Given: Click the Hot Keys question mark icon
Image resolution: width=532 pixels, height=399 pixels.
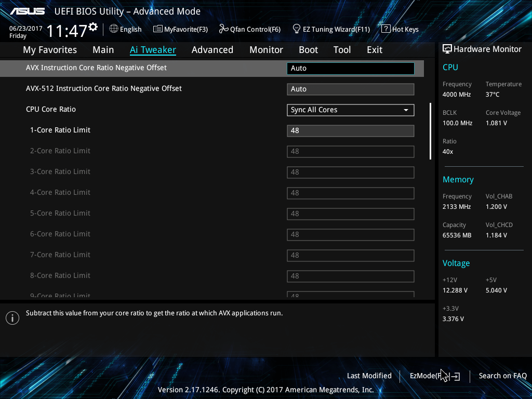Looking at the screenshot, I should pos(386,29).
